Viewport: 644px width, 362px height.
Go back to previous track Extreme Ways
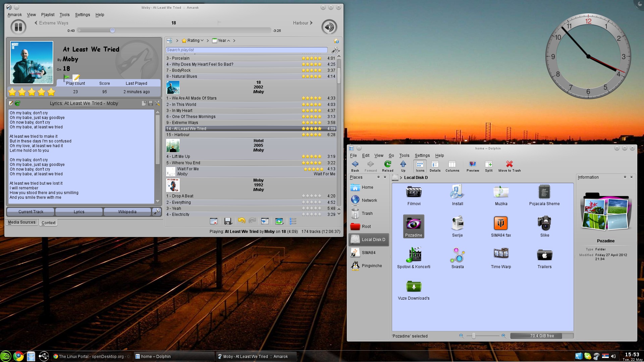point(51,23)
